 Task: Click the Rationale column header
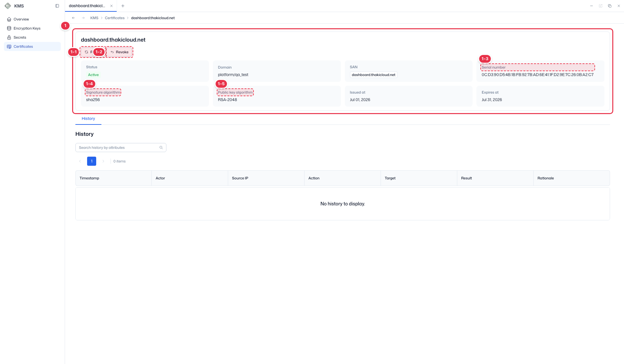coord(572,178)
